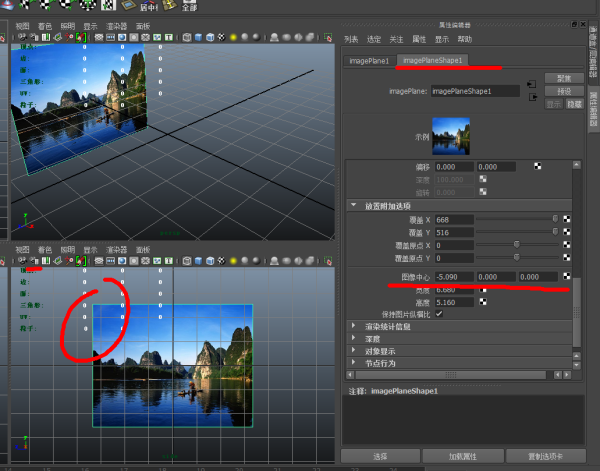600x471 pixels.
Task: Click the imagePlane name input field
Action: [x=475, y=90]
